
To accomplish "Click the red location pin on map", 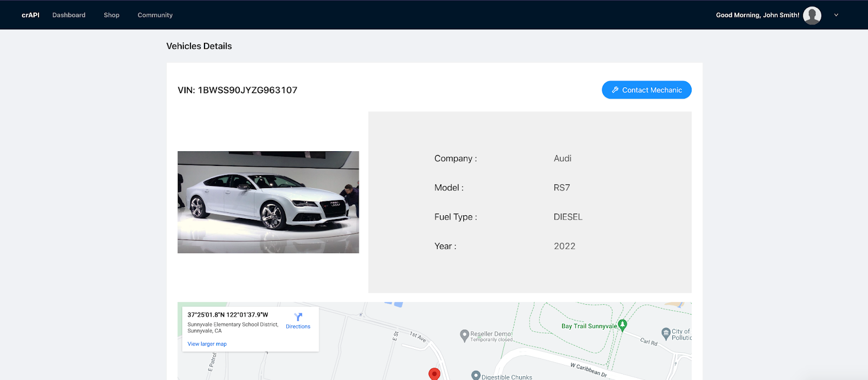I will point(434,373).
